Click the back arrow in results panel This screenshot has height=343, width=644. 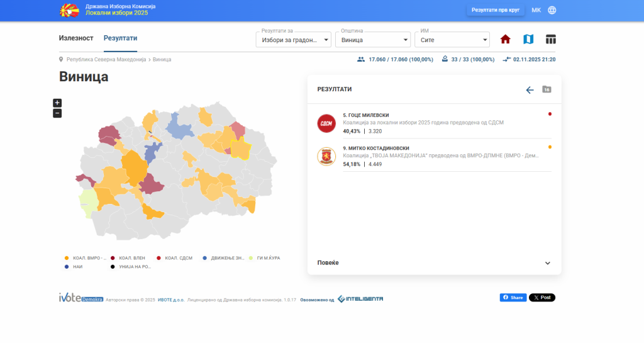point(530,90)
